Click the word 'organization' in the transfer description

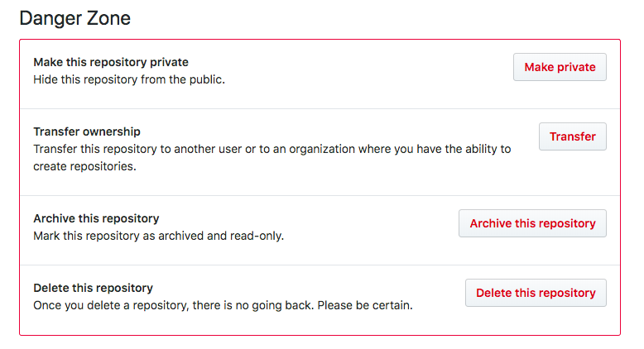point(322,149)
